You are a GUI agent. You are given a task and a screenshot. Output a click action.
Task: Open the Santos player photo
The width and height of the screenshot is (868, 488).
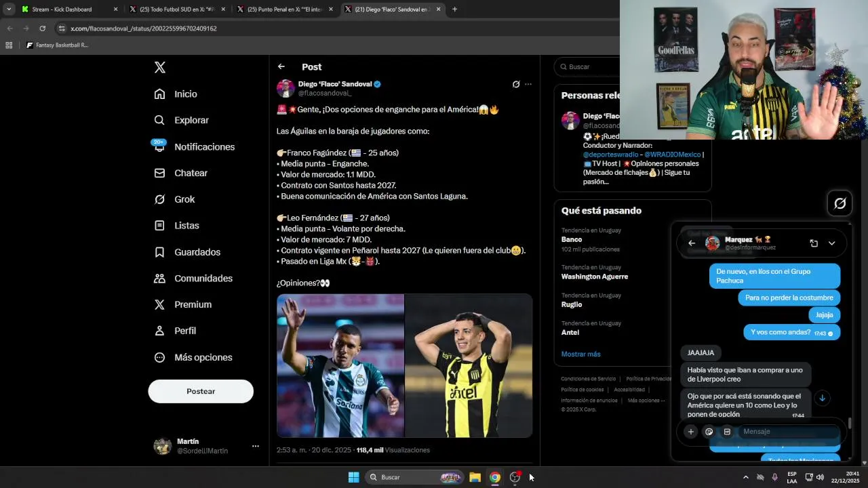click(x=340, y=365)
